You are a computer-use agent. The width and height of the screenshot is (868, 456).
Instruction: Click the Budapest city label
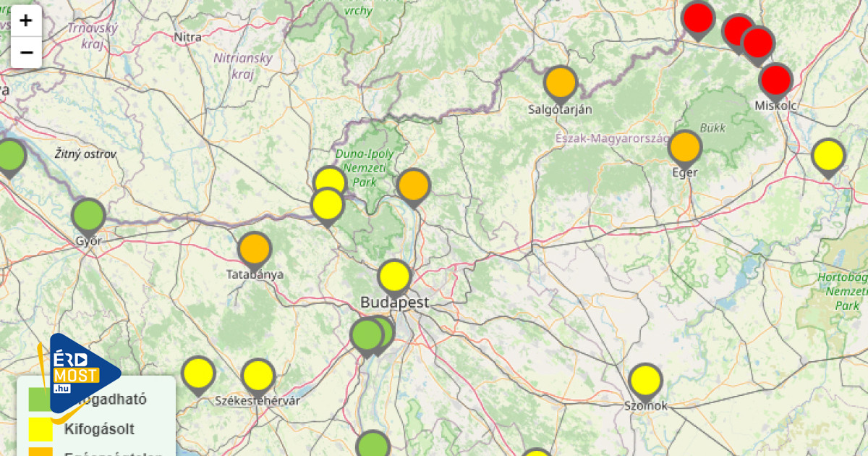point(395,303)
